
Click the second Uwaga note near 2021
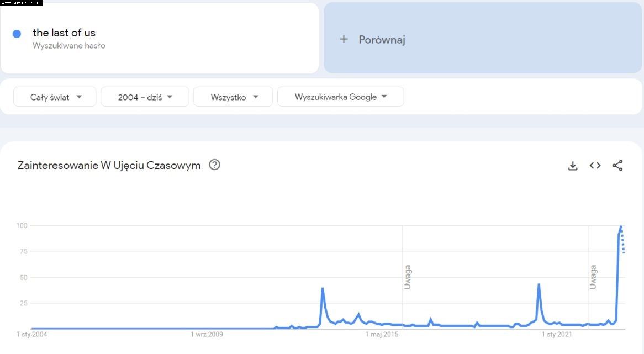(x=593, y=277)
